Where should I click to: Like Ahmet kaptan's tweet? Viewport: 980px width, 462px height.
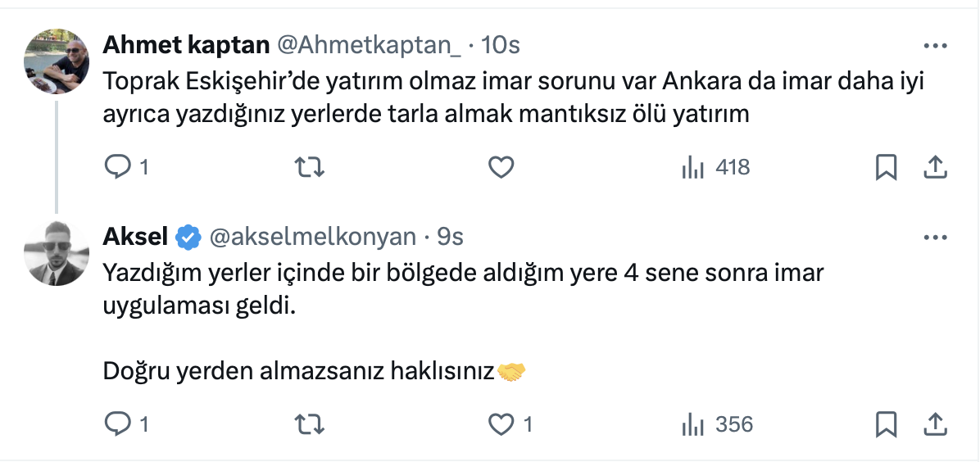pyautogui.click(x=501, y=168)
